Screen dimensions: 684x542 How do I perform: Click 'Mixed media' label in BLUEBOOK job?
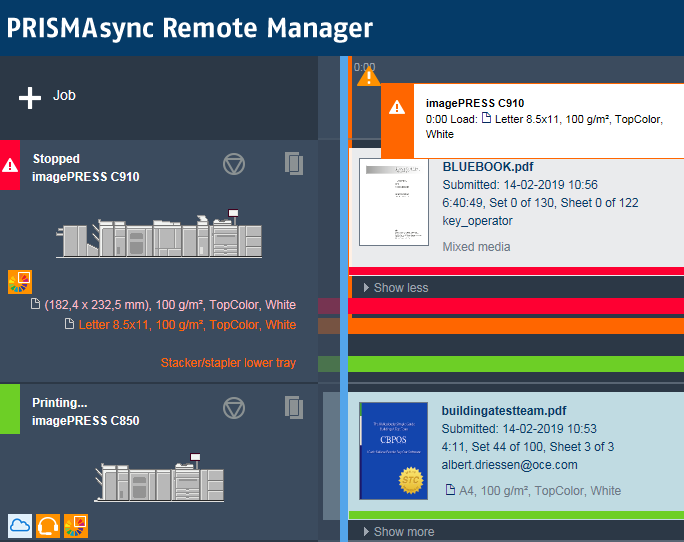pyautogui.click(x=476, y=247)
